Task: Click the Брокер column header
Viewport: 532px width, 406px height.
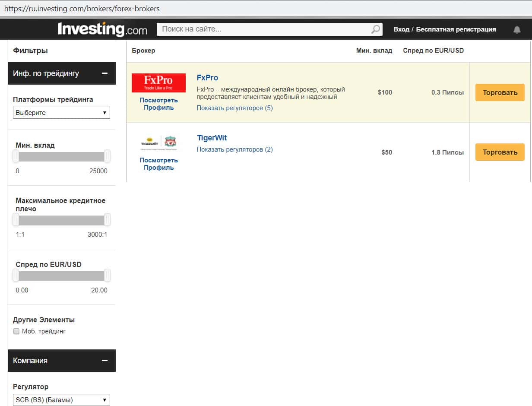Action: [143, 51]
